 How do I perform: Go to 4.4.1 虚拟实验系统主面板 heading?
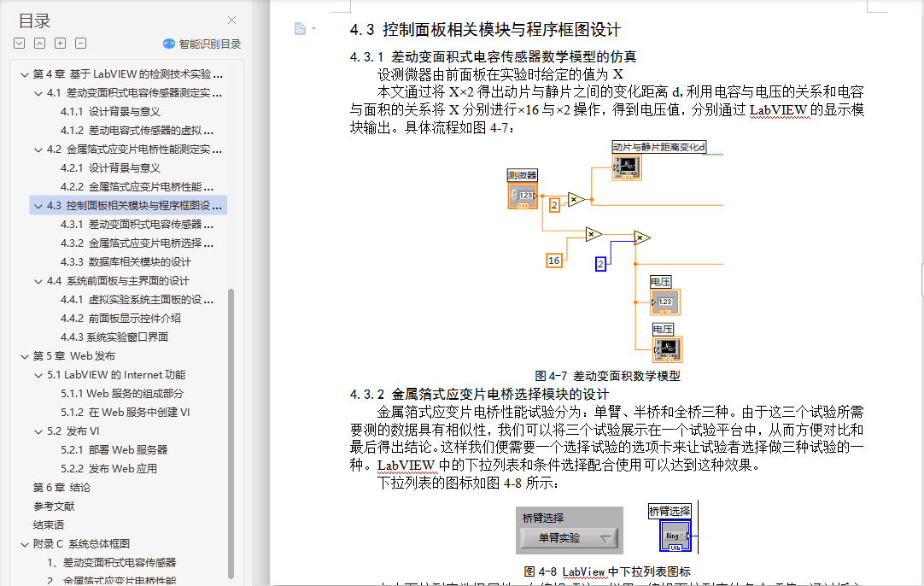point(137,300)
